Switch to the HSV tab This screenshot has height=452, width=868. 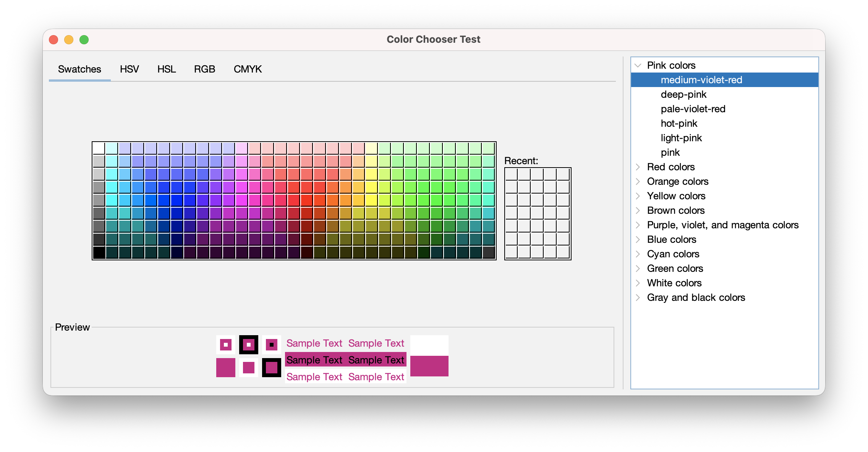[x=129, y=69]
